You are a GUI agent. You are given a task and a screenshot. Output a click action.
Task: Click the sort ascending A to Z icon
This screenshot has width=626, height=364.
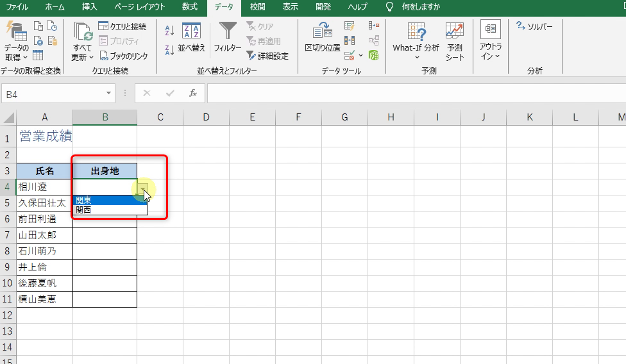[x=169, y=30]
